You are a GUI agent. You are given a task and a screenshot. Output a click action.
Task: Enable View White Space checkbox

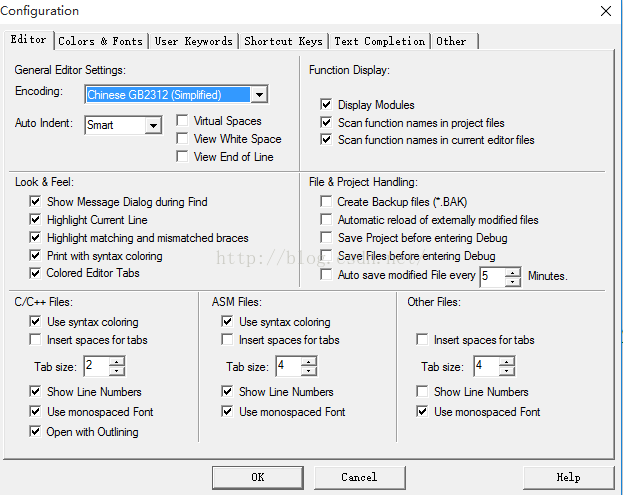pyautogui.click(x=182, y=138)
